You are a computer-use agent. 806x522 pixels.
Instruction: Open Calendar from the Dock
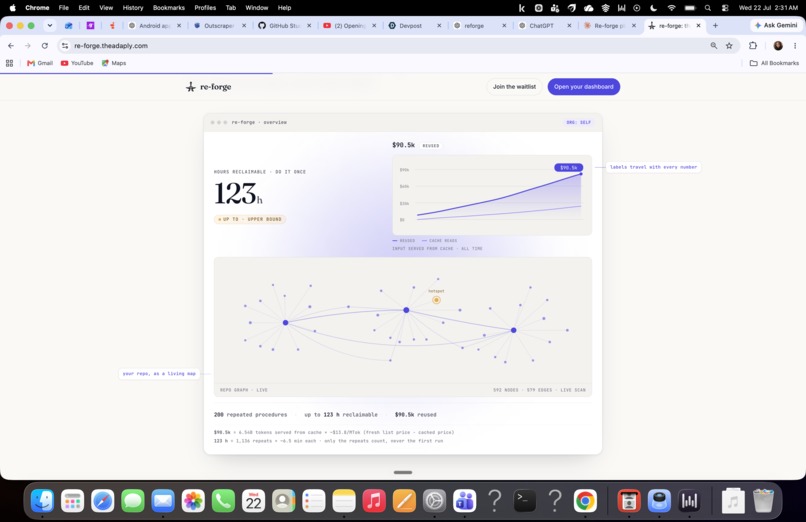point(253,501)
